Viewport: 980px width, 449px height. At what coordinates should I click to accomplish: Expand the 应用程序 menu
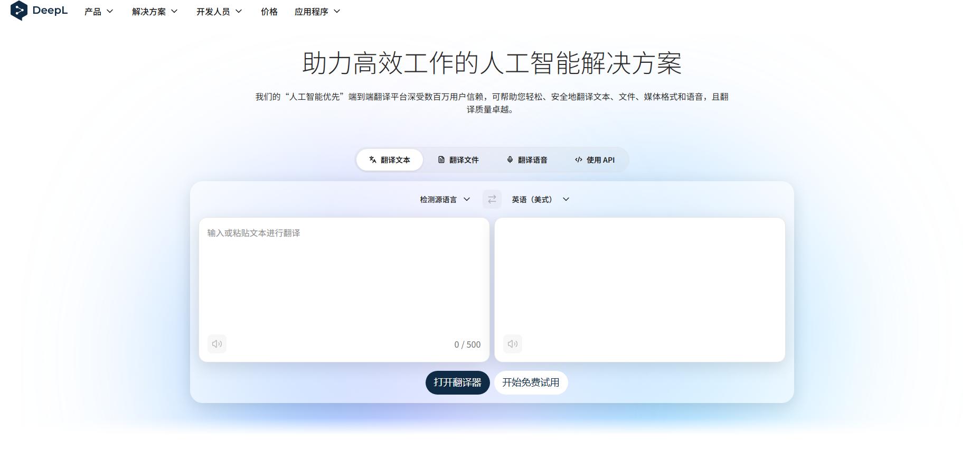[317, 11]
